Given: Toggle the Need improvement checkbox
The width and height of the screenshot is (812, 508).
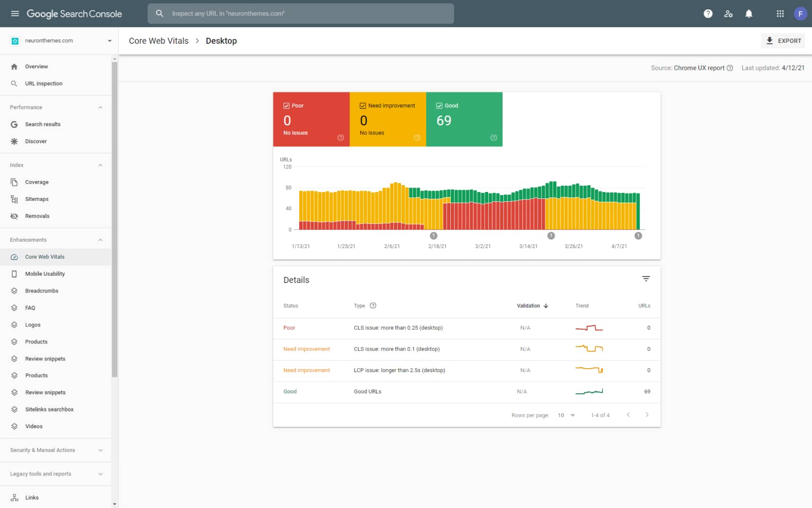Looking at the screenshot, I should point(362,105).
